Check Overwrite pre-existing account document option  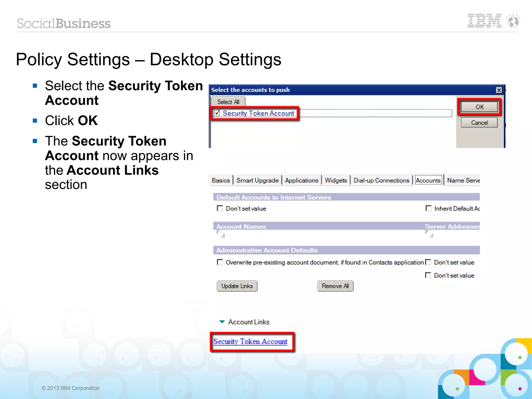pyautogui.click(x=220, y=262)
